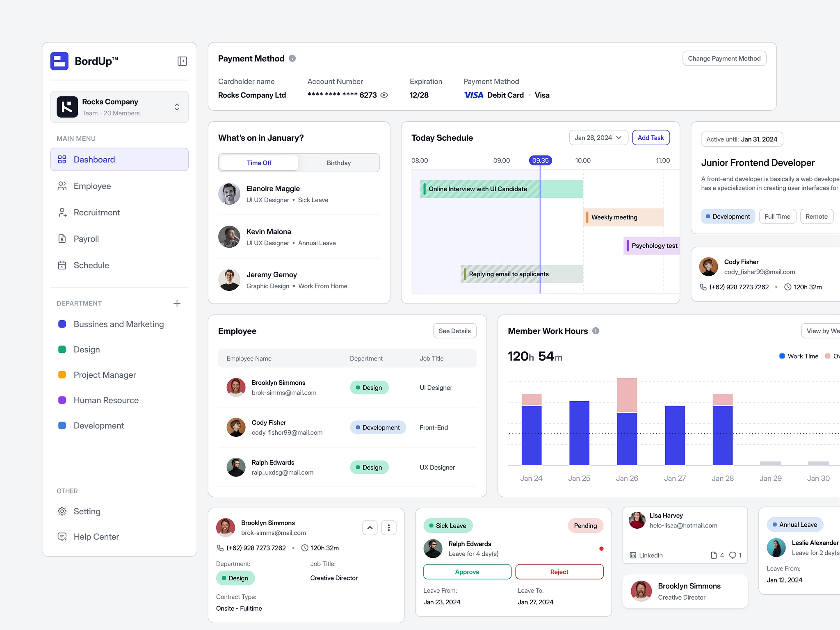Approve Ralph Edwards' sick leave

tap(467, 572)
